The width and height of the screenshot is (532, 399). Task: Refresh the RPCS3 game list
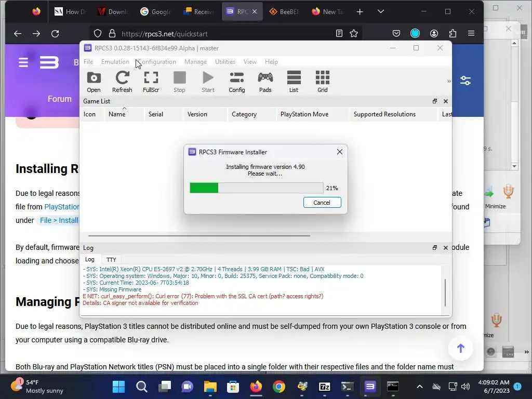122,82
